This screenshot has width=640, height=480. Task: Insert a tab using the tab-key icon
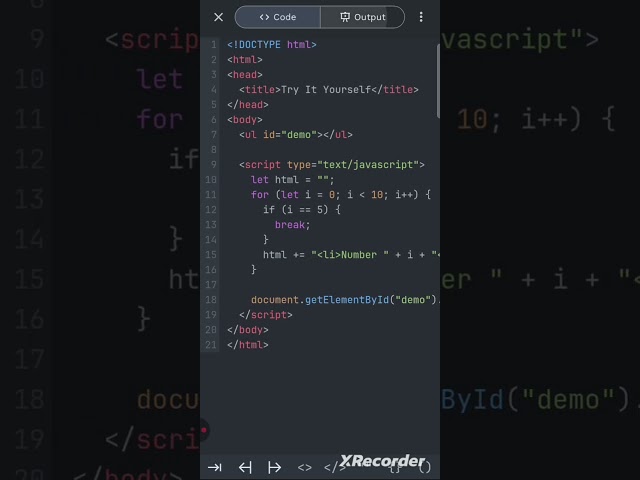[215, 467]
